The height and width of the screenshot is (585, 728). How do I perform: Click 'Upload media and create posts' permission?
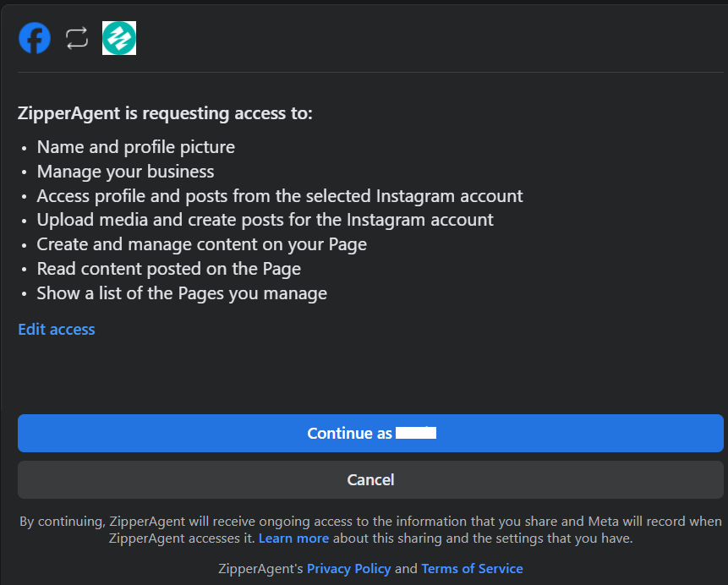coord(265,220)
